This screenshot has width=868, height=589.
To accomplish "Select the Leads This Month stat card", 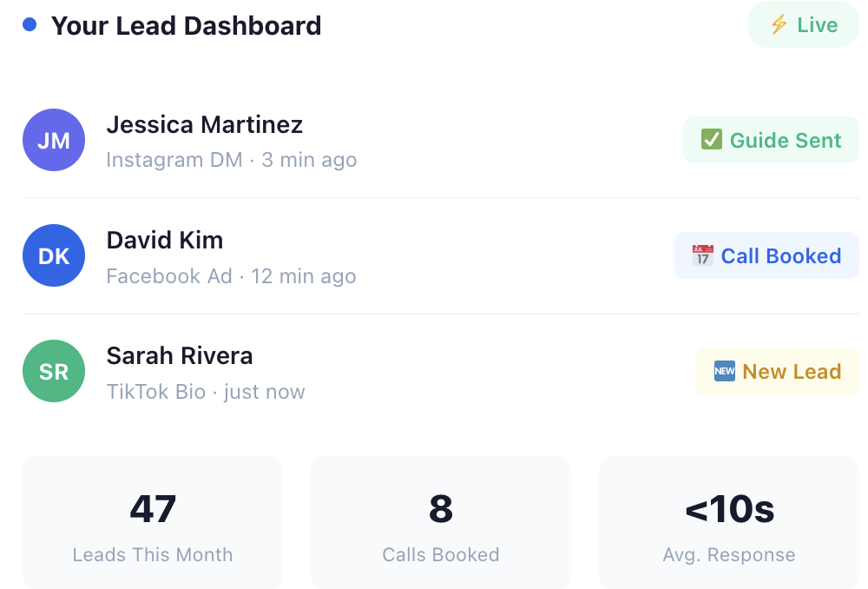I will [x=153, y=522].
